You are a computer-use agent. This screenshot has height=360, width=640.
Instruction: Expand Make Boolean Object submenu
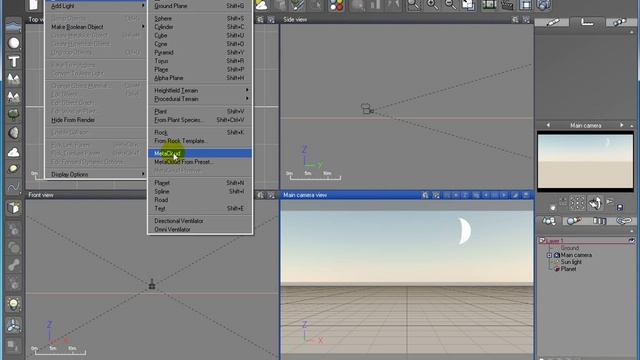click(x=96, y=27)
